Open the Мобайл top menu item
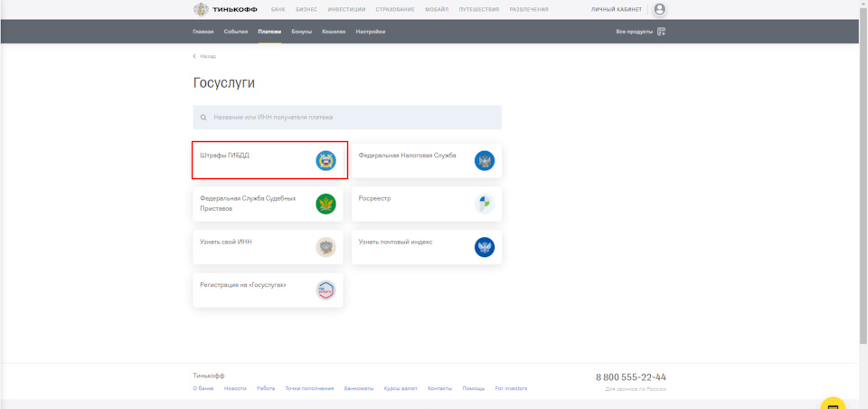This screenshot has height=409, width=868. click(x=437, y=9)
